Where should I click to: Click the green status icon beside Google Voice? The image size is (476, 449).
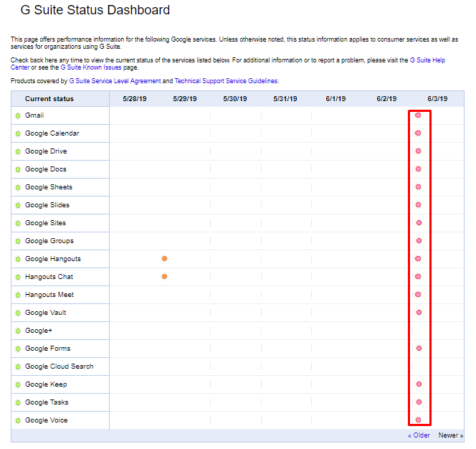pos(18,420)
